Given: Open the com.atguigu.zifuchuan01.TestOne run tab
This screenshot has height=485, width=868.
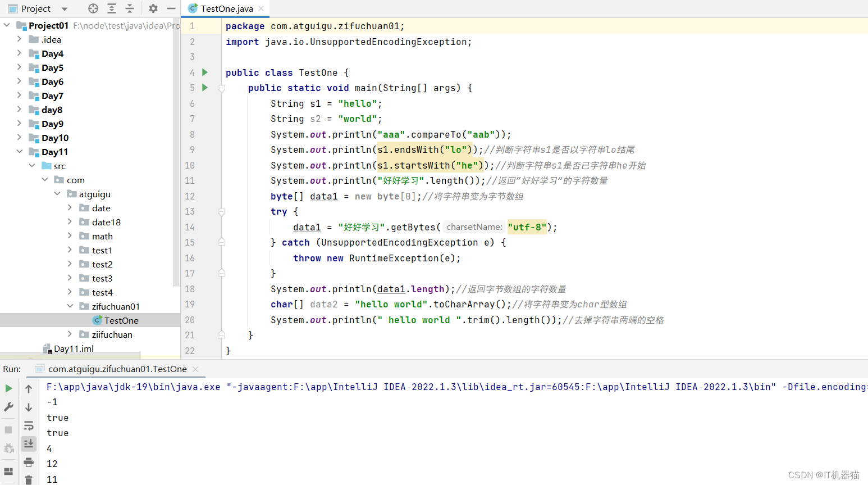Looking at the screenshot, I should (117, 369).
